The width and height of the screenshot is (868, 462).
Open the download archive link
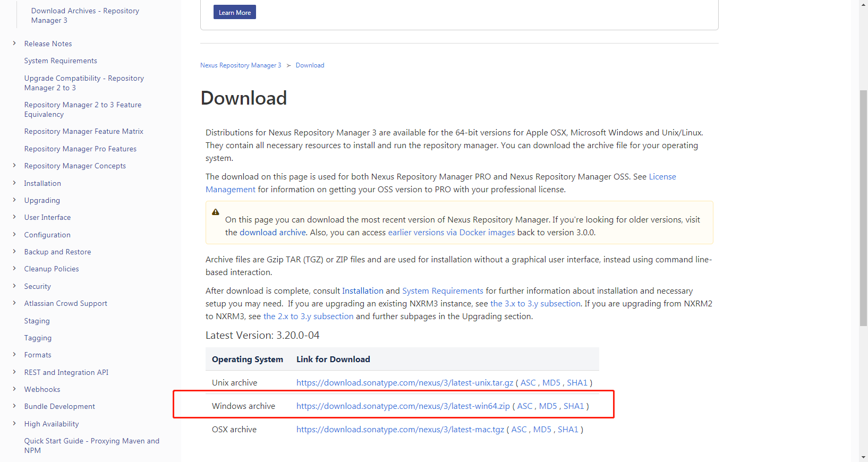coord(273,233)
